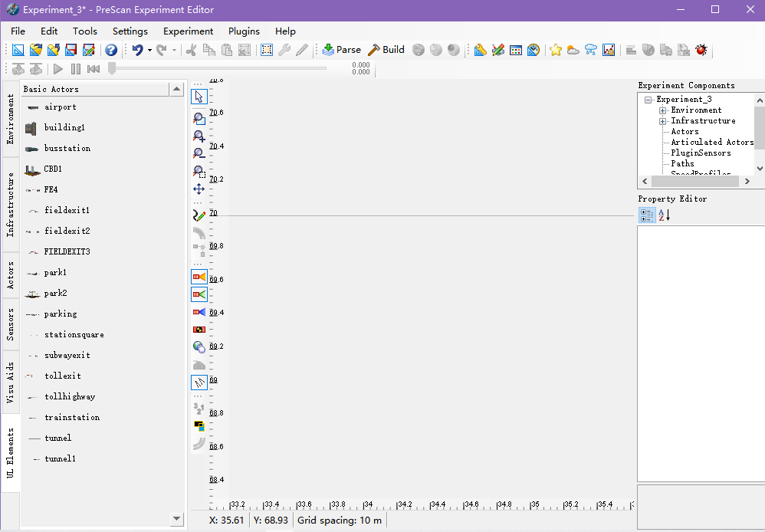Click the New Experiment icon

(18, 50)
